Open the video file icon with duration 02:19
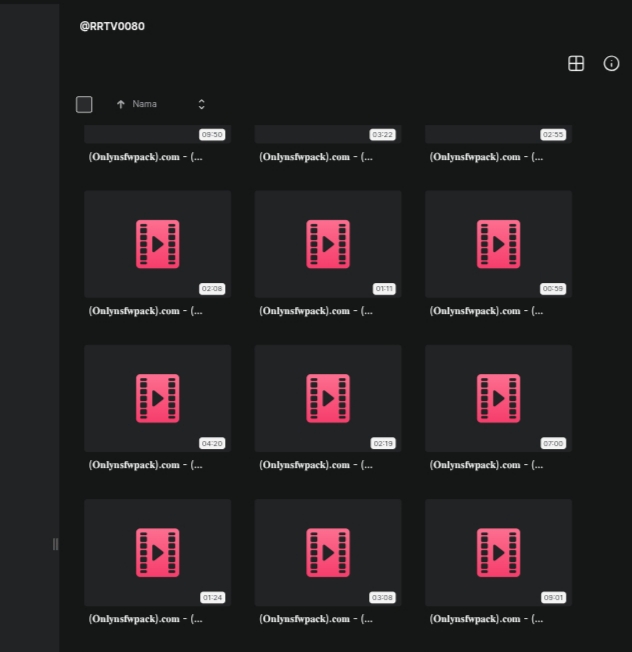Viewport: 632px width, 652px height. point(328,398)
